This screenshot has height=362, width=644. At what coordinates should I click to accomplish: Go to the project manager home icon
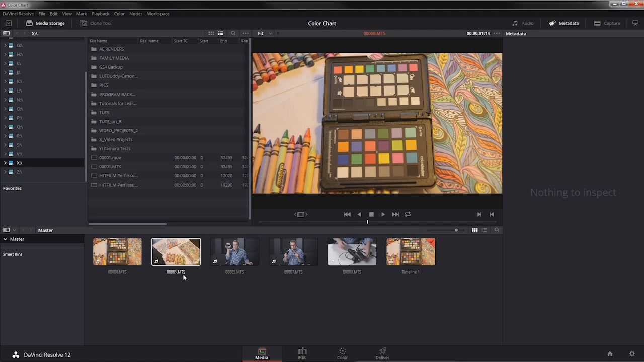[x=610, y=354]
